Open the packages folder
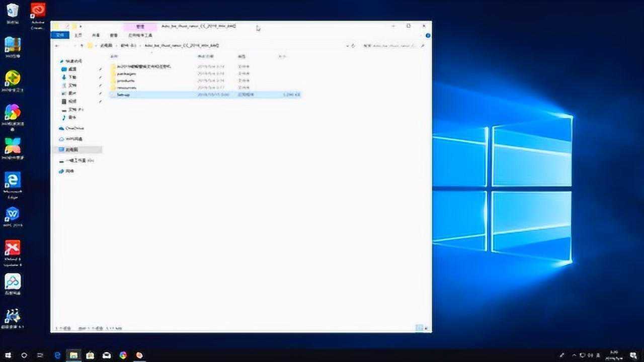 tap(126, 73)
